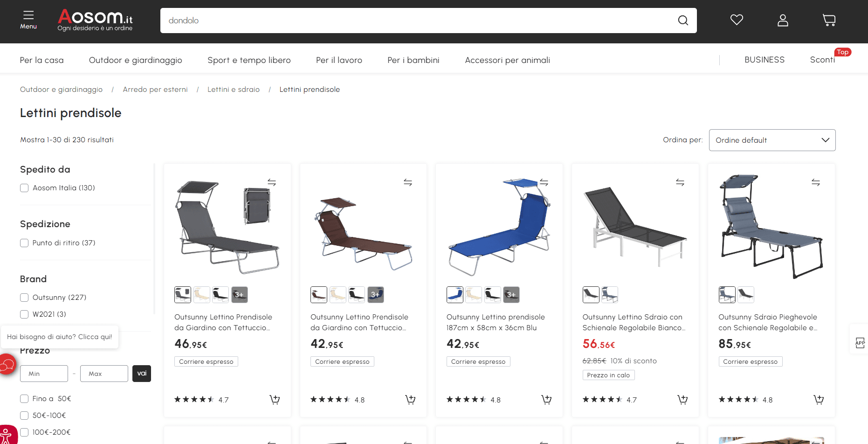Open the user account icon
Viewport: 868px width, 444px height.
click(783, 20)
